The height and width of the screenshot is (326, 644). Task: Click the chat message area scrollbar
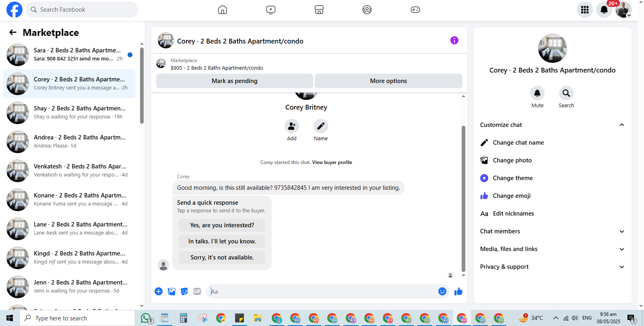pos(463,199)
